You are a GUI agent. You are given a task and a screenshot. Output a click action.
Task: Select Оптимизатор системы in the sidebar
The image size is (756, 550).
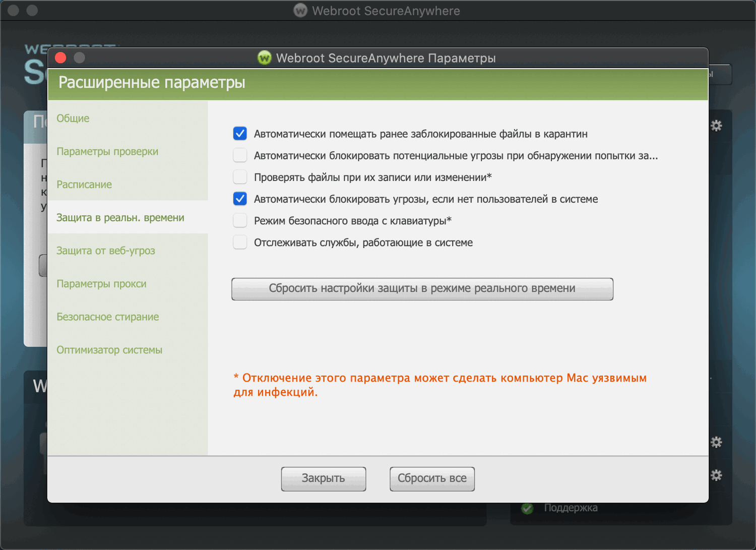click(x=109, y=350)
